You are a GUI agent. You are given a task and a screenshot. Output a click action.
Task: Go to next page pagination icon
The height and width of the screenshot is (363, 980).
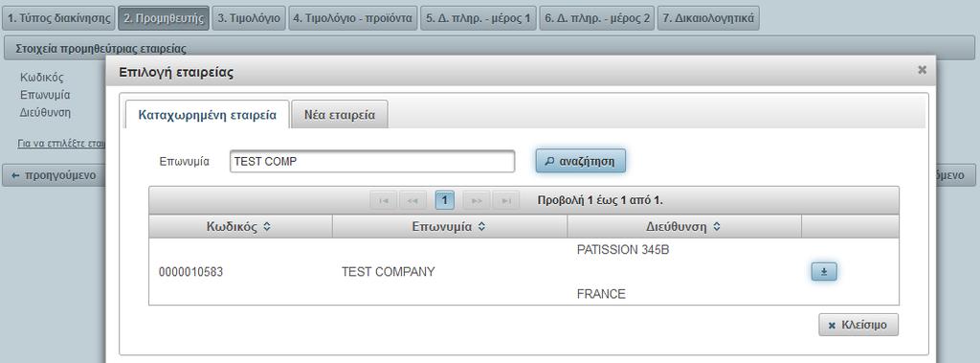(x=477, y=200)
